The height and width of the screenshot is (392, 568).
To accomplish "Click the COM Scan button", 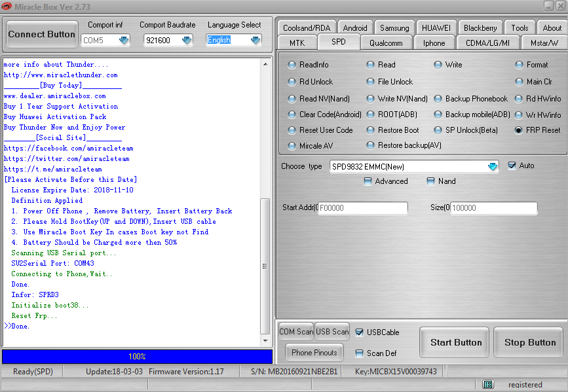I will [296, 332].
